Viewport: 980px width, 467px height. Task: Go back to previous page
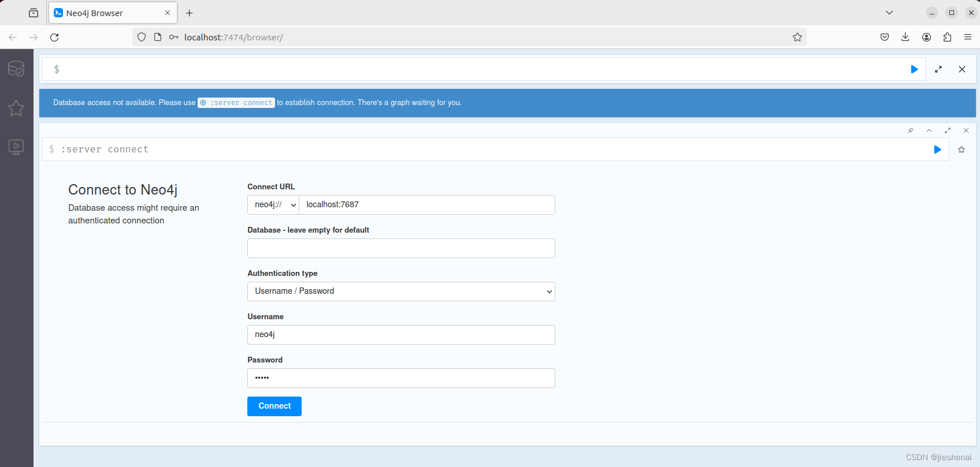coord(13,37)
